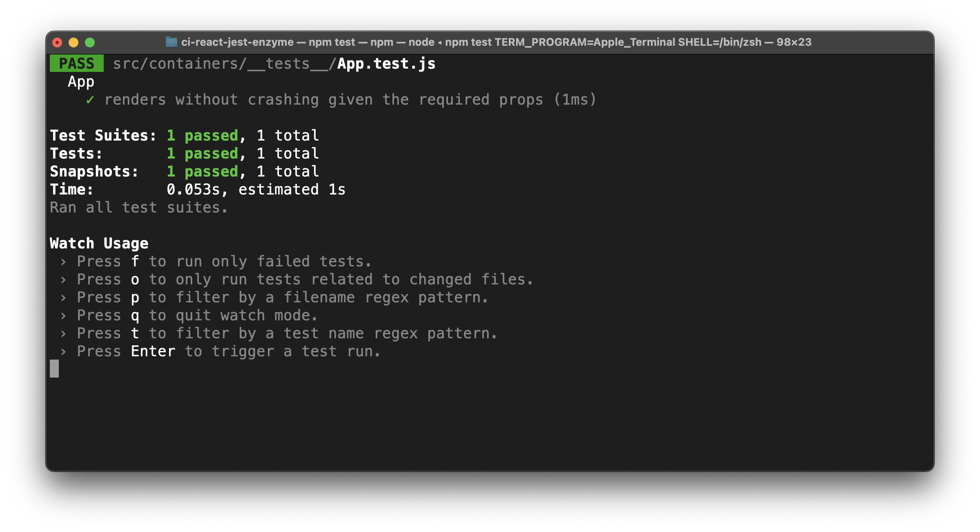
Task: Click the green '1 passed' Tests count
Action: coord(202,153)
